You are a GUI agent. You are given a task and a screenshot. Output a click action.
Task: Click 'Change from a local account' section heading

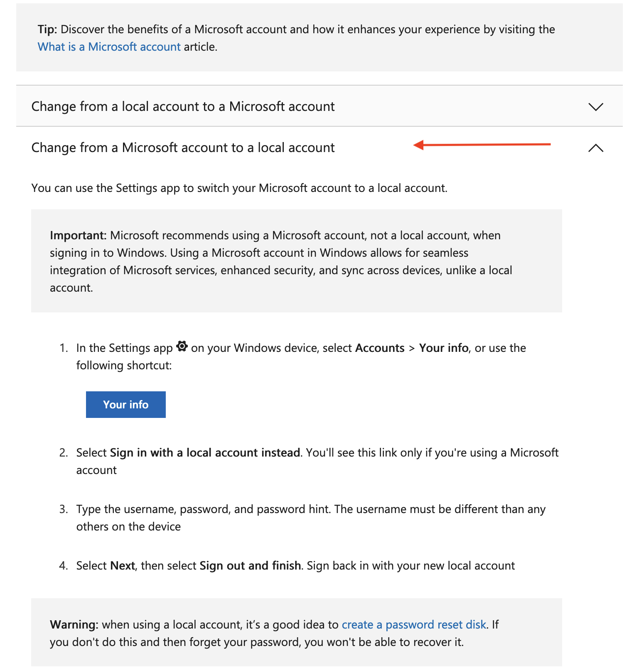click(x=183, y=107)
